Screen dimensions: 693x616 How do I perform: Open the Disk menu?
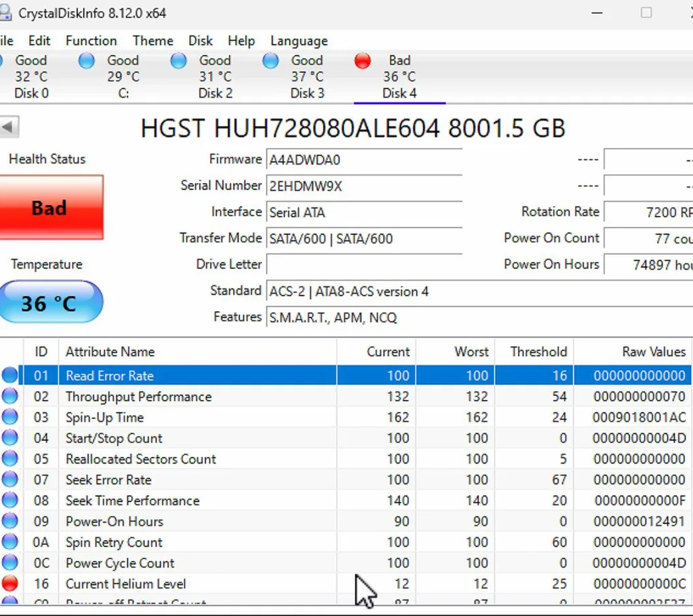(200, 40)
